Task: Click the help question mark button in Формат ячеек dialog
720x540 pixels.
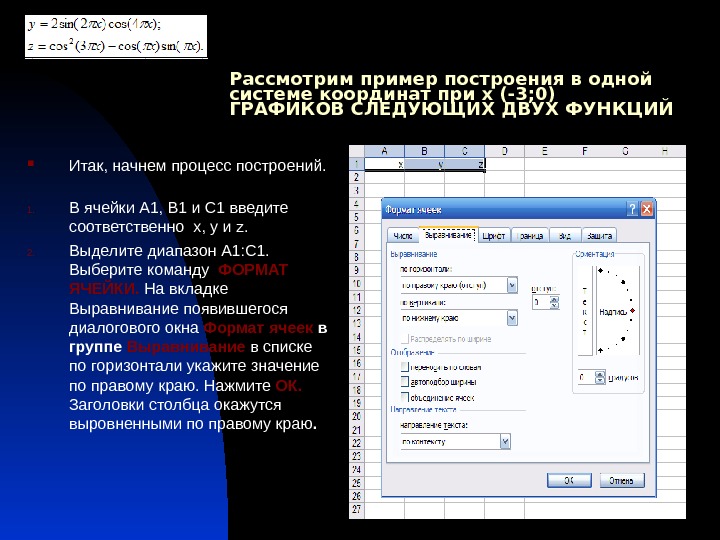Action: (x=632, y=209)
